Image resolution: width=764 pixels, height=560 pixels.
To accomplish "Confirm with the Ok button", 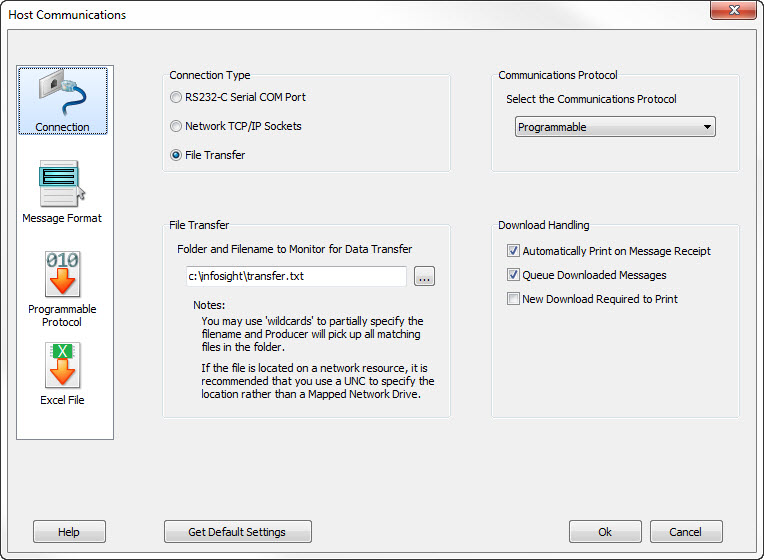I will [605, 532].
